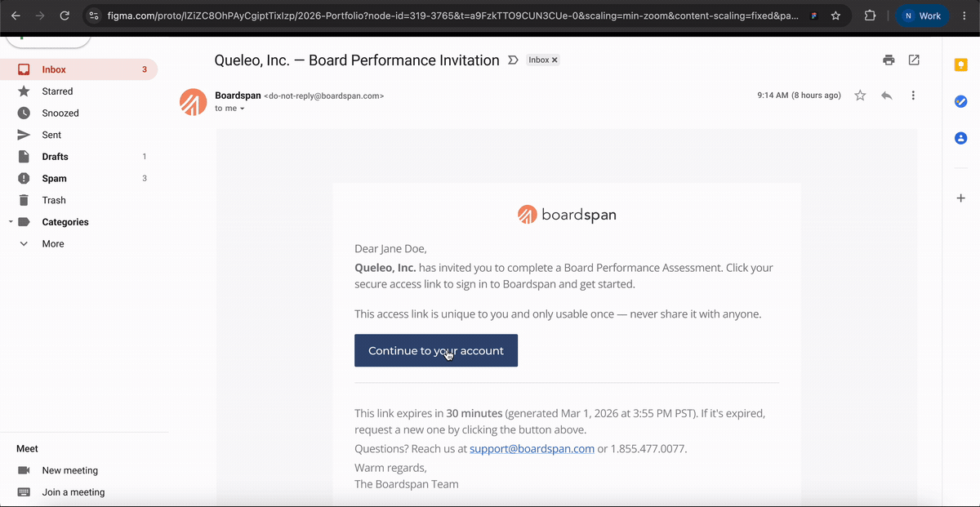Click the New meeting camera icon
This screenshot has width=980, height=507.
pos(24,470)
